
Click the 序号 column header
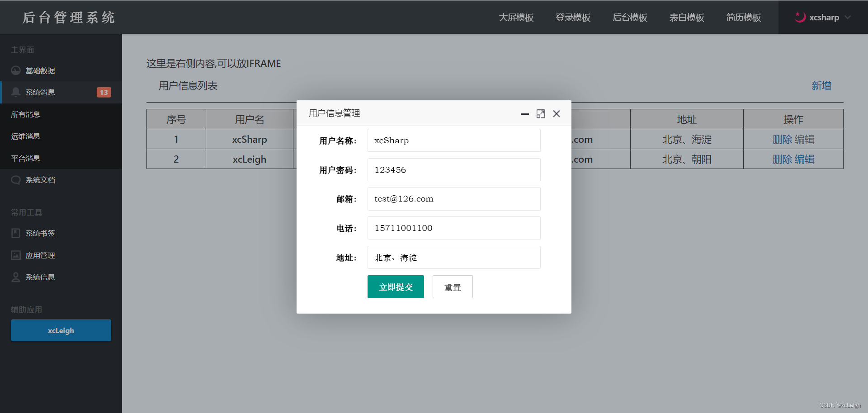[x=176, y=120]
